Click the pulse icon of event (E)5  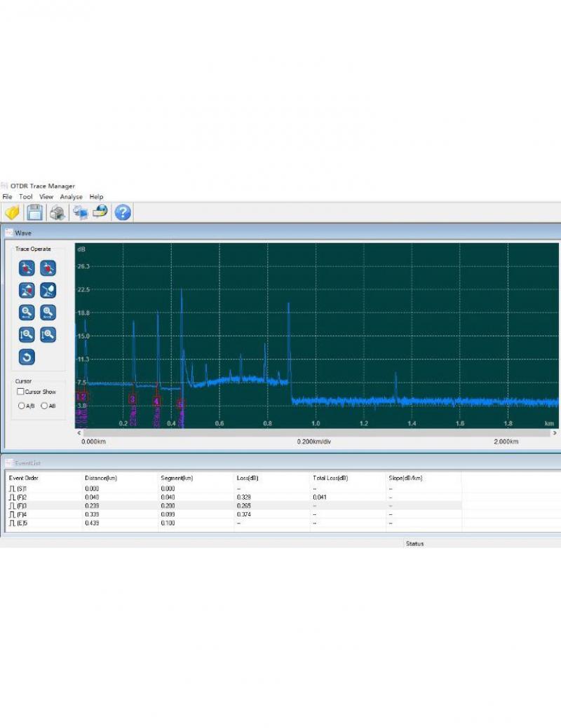(12, 523)
